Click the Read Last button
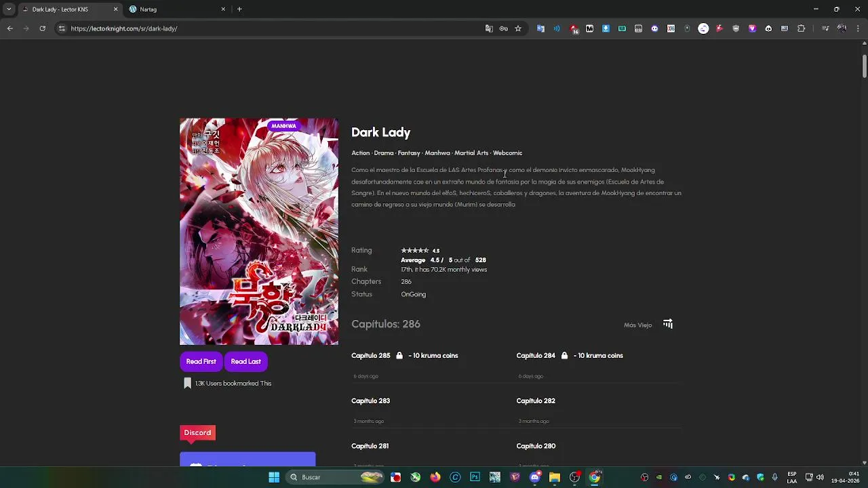This screenshot has height=488, width=868. pos(245,361)
